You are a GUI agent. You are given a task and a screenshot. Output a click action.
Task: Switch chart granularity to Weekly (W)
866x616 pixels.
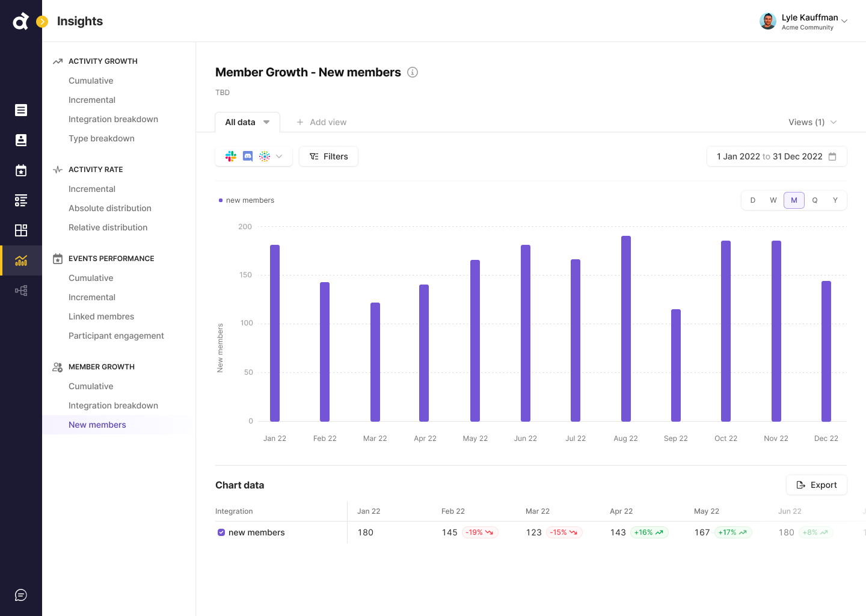click(x=773, y=200)
